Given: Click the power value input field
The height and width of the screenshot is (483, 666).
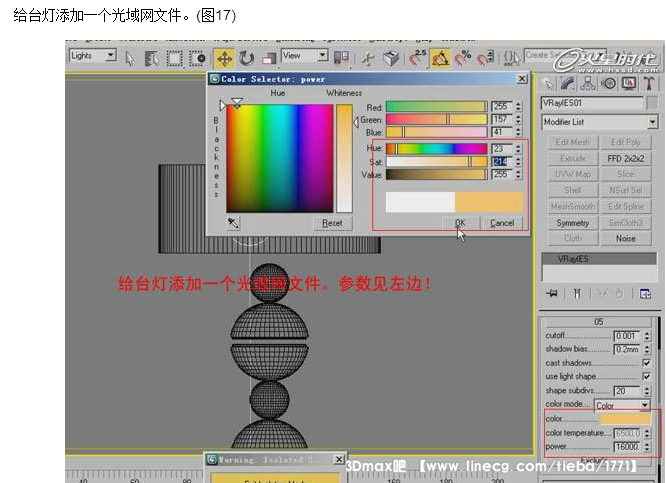Looking at the screenshot, I should click(x=626, y=447).
